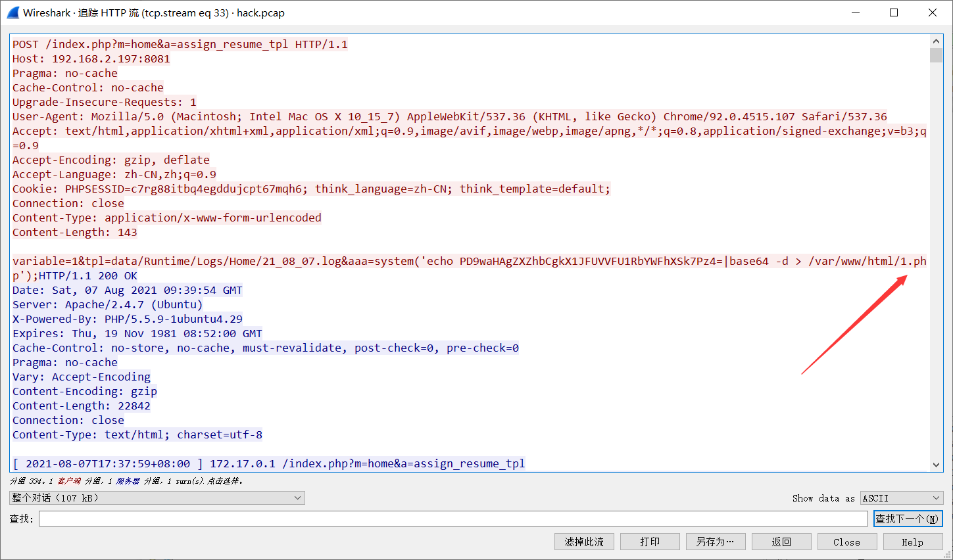Viewport: 953px width, 560px height.
Task: Close the window using the title bar X
Action: coord(933,12)
